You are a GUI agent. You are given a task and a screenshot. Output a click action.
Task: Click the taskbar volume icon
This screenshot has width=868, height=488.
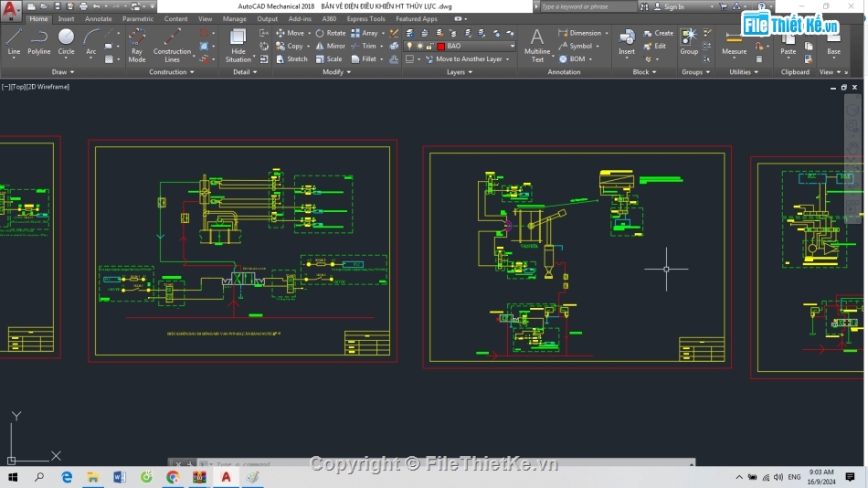tap(778, 477)
